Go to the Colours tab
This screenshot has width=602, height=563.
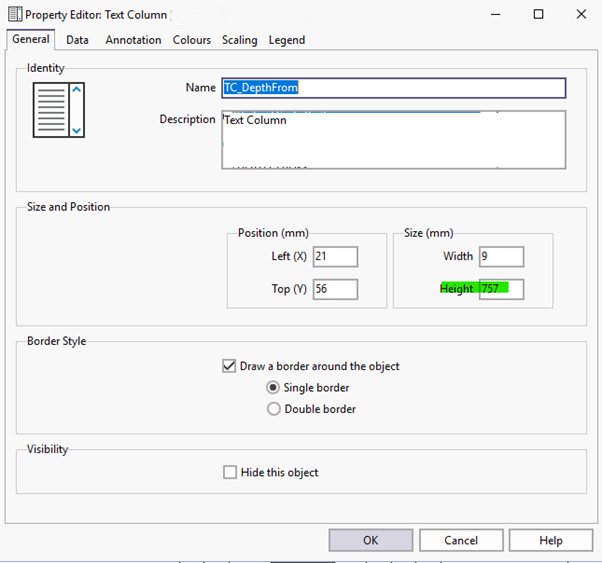191,40
